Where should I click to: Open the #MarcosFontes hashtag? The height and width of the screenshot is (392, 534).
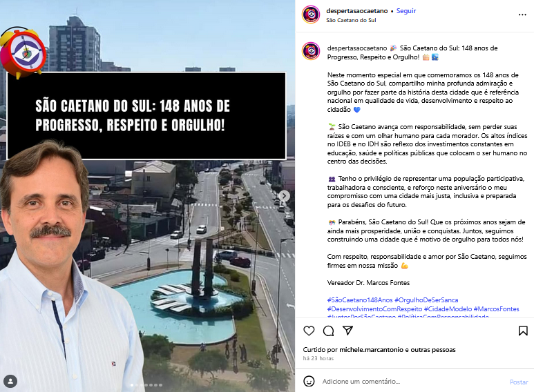(x=496, y=309)
